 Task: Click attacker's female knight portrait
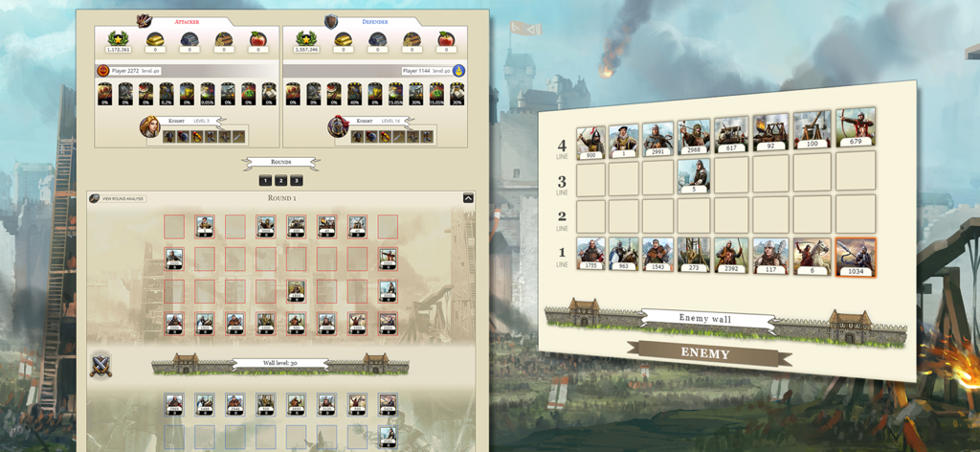coord(150,127)
